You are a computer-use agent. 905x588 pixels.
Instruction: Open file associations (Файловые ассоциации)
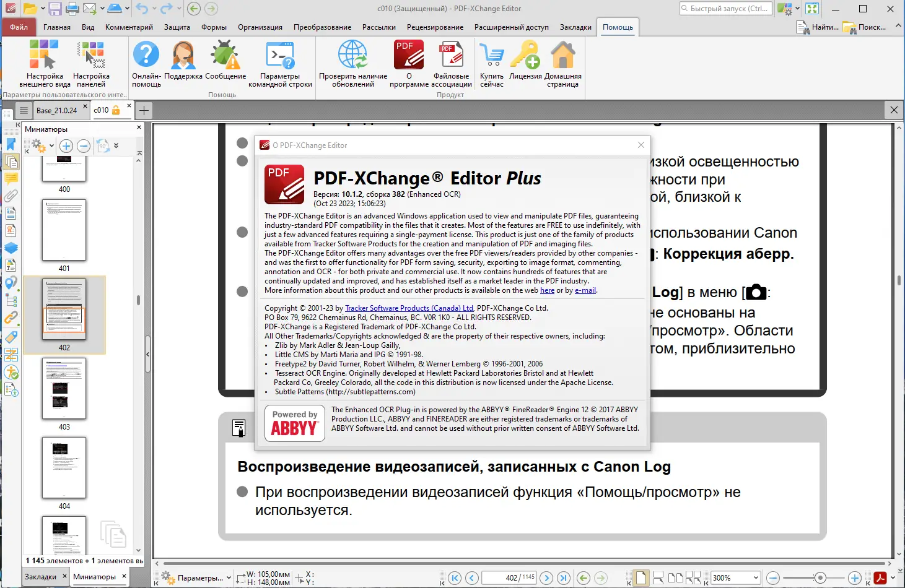tap(452, 64)
